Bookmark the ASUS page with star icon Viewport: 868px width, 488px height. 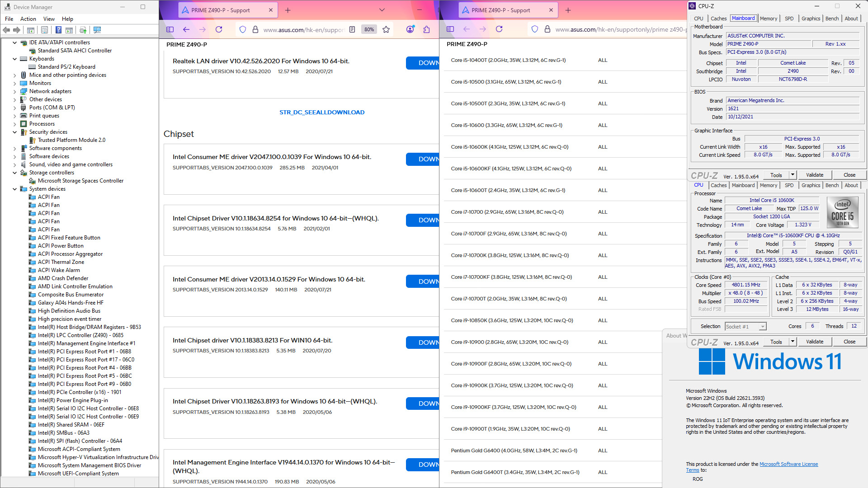click(386, 29)
